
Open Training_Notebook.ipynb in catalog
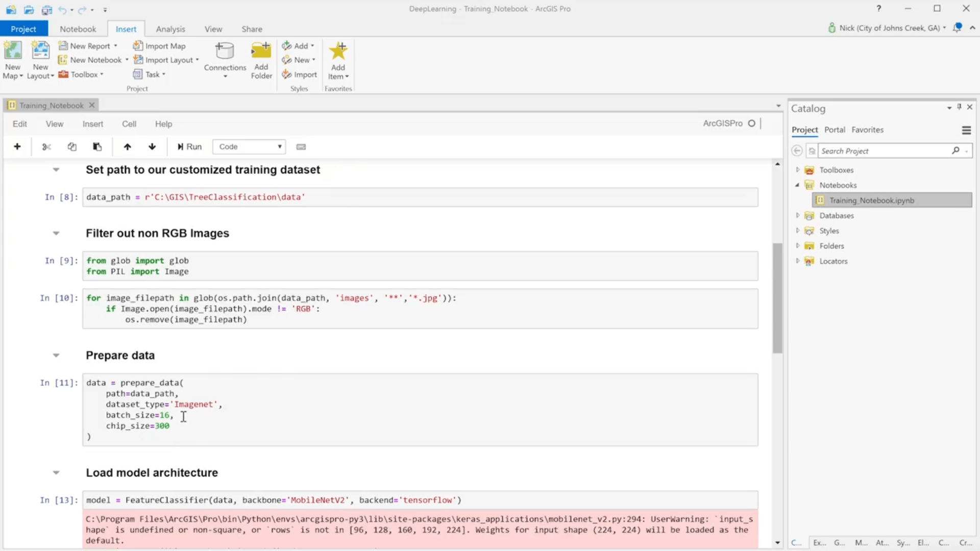[x=872, y=200]
